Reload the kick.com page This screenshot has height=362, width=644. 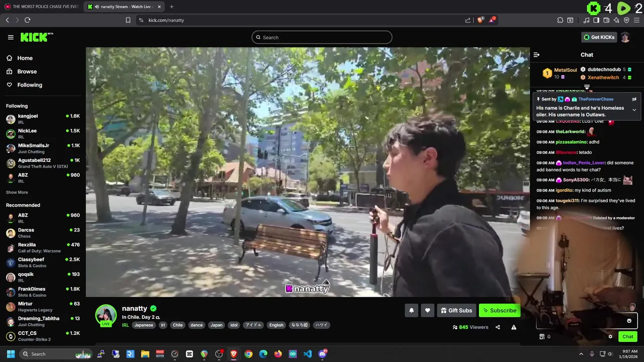[27, 20]
